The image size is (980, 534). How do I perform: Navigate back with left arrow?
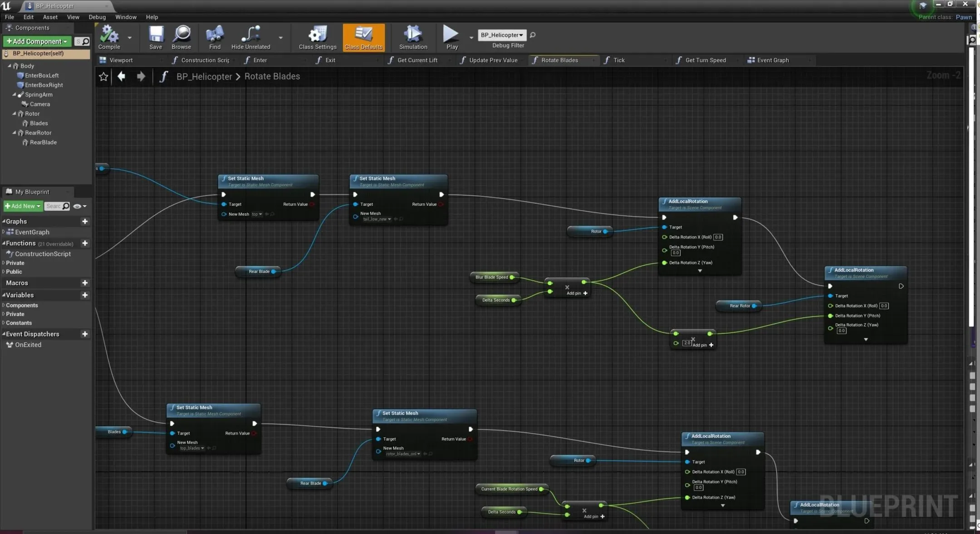tap(121, 76)
